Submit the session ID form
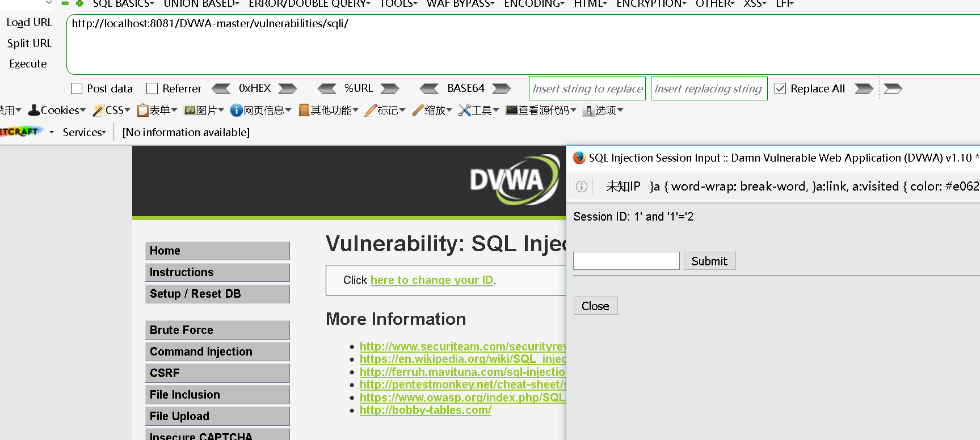This screenshot has width=980, height=440. (709, 261)
